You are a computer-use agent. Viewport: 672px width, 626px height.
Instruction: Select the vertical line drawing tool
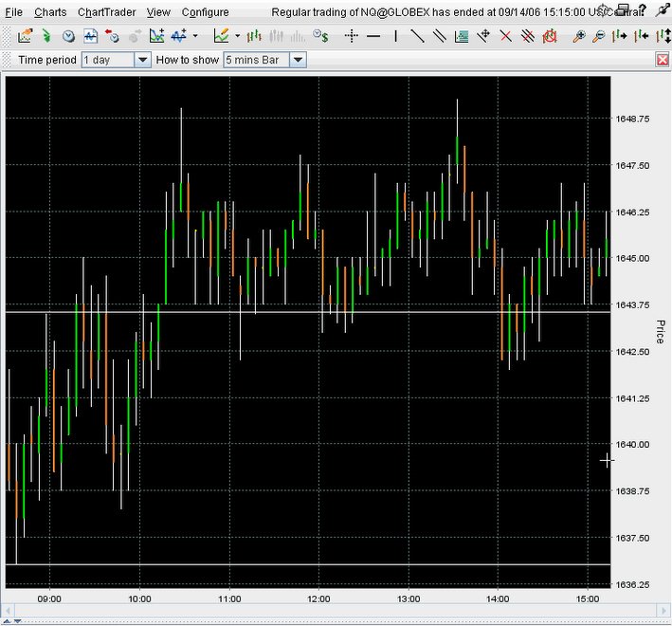click(x=395, y=36)
